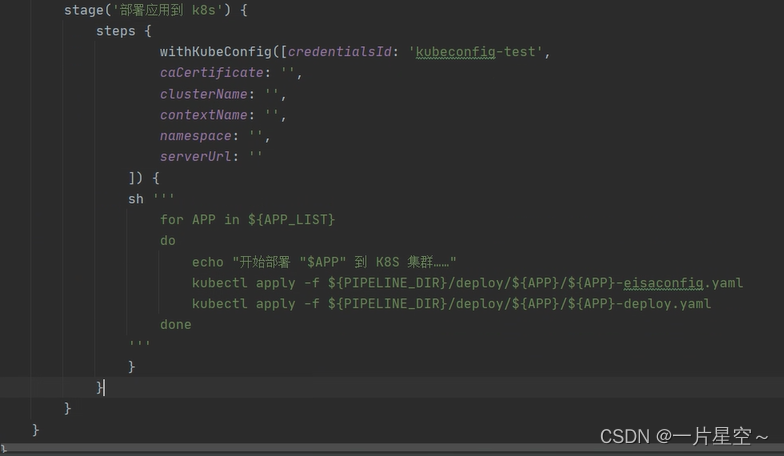This screenshot has width=784, height=456.
Task: Click 'for APP in ${APP_LIST}' line
Action: tap(248, 220)
